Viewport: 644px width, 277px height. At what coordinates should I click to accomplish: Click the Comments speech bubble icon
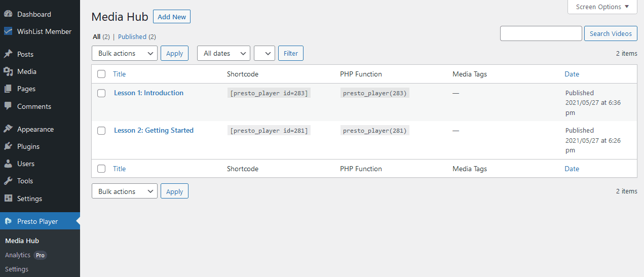coord(8,106)
